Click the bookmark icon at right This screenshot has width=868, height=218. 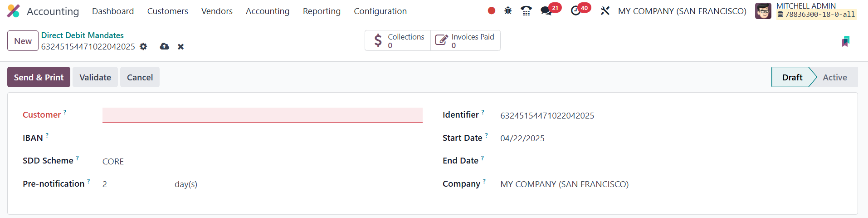click(845, 41)
